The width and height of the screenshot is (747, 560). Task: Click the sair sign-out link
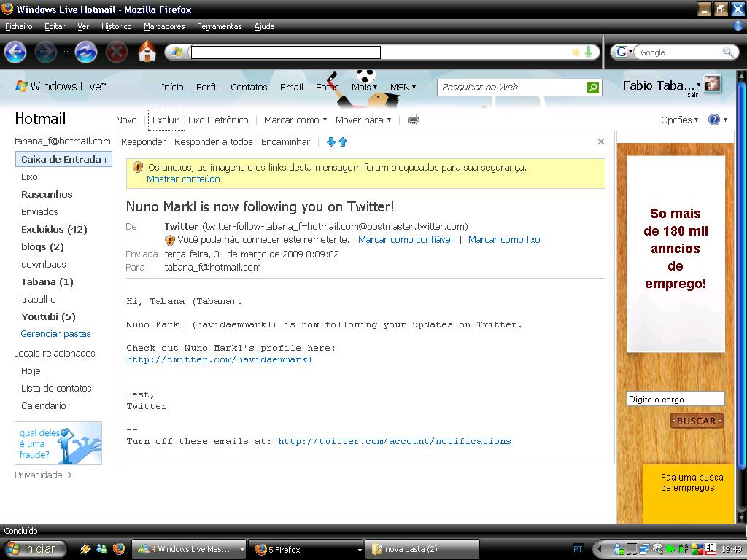coord(693,95)
